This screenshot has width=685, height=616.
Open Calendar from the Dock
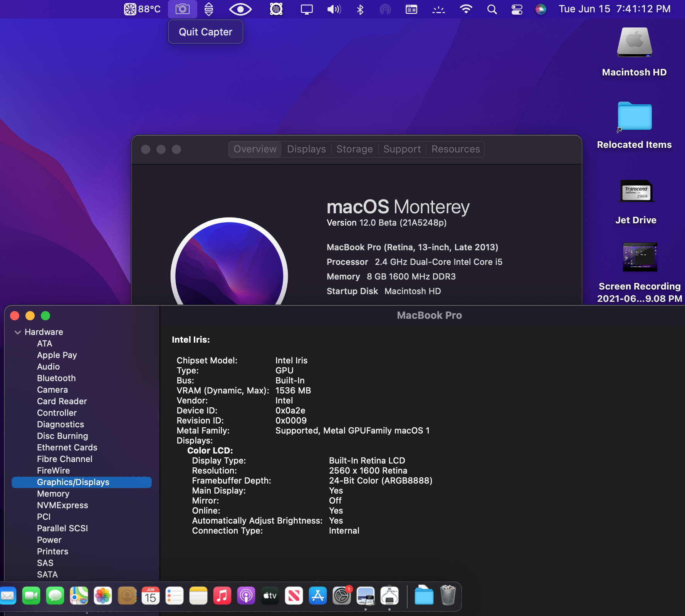pos(151,596)
